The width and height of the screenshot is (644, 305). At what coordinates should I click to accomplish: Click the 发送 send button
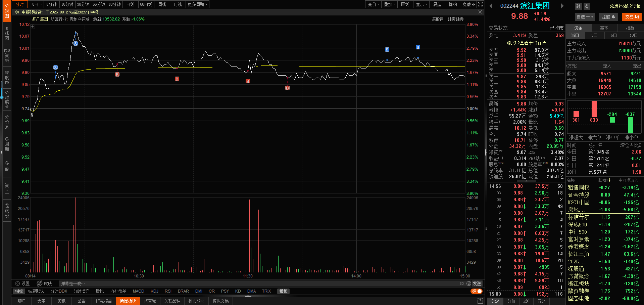tap(477, 284)
